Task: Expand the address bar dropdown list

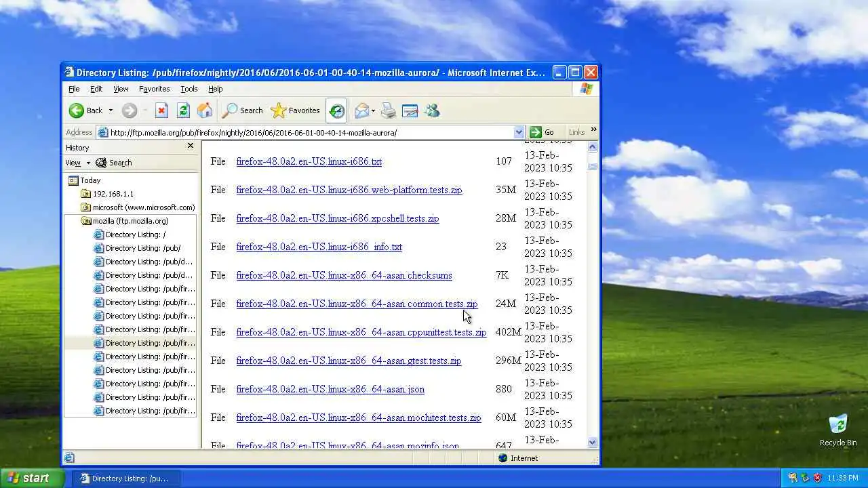Action: coord(519,133)
